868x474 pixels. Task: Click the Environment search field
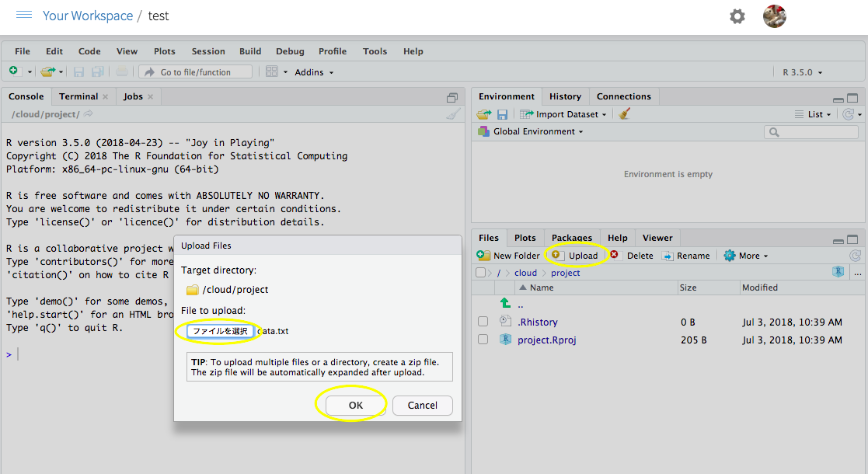pos(810,131)
